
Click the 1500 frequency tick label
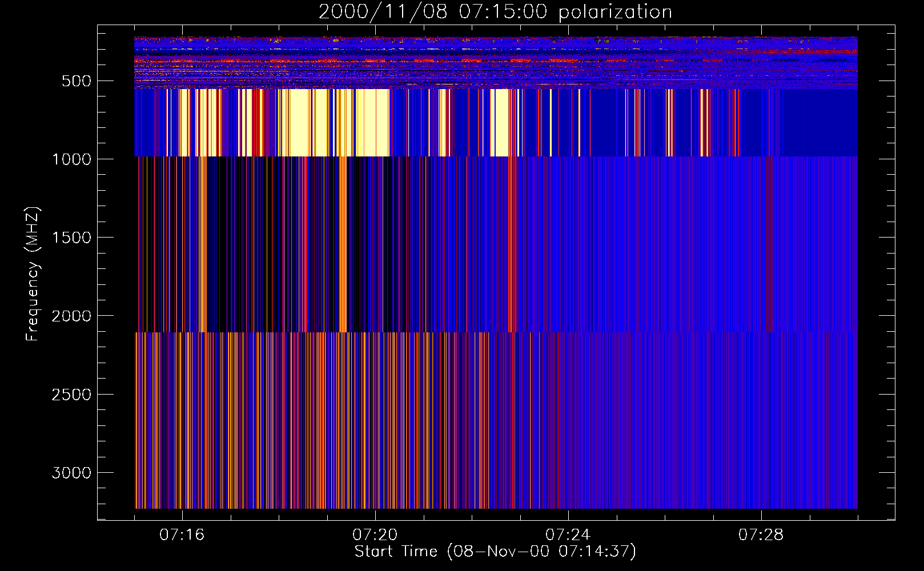71,238
